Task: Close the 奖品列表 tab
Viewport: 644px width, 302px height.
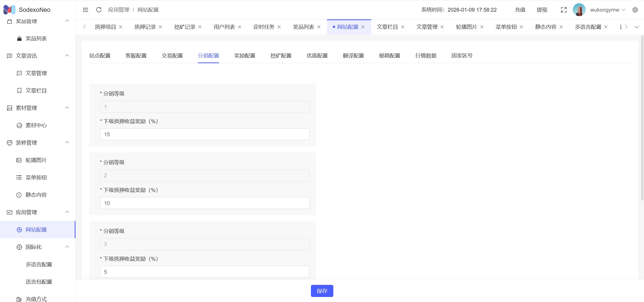Action: [319, 27]
